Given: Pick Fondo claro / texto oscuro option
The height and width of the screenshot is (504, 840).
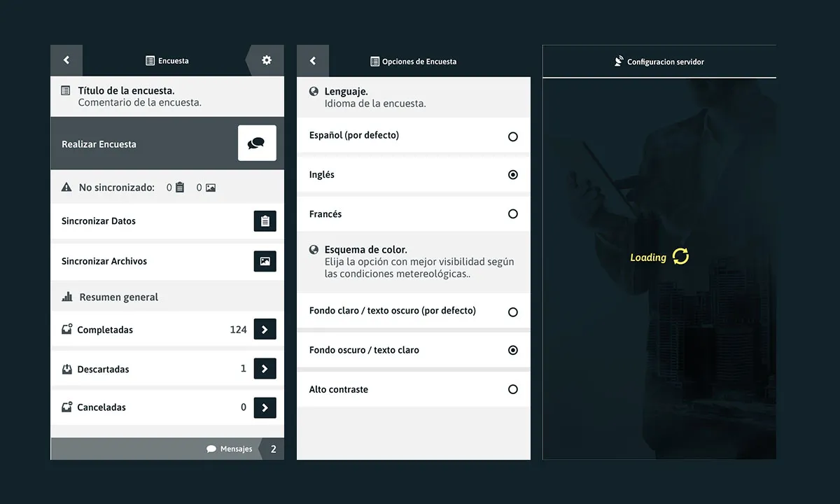Looking at the screenshot, I should (512, 312).
